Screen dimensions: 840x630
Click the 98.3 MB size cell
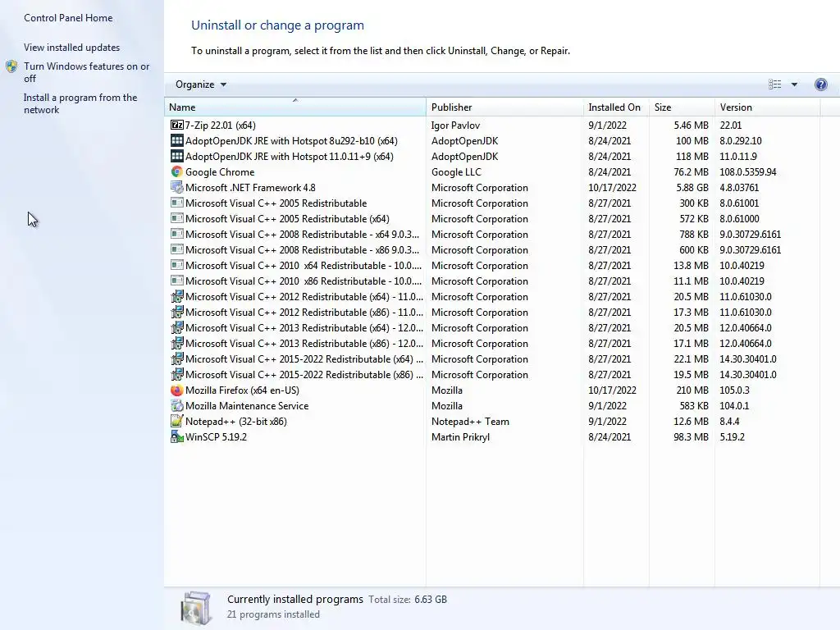(691, 436)
